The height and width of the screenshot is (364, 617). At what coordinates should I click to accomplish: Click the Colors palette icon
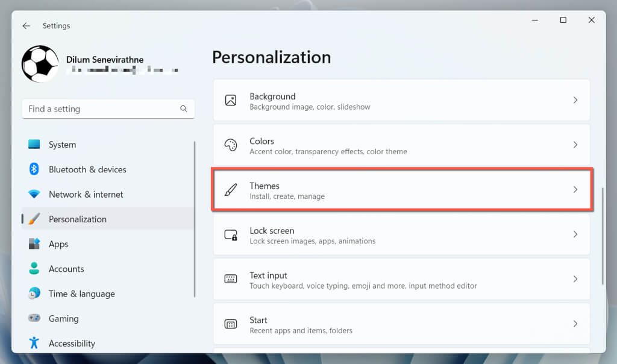231,145
